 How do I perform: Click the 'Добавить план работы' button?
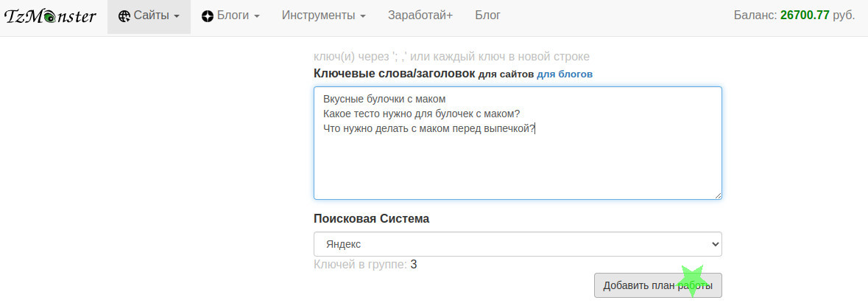658,285
